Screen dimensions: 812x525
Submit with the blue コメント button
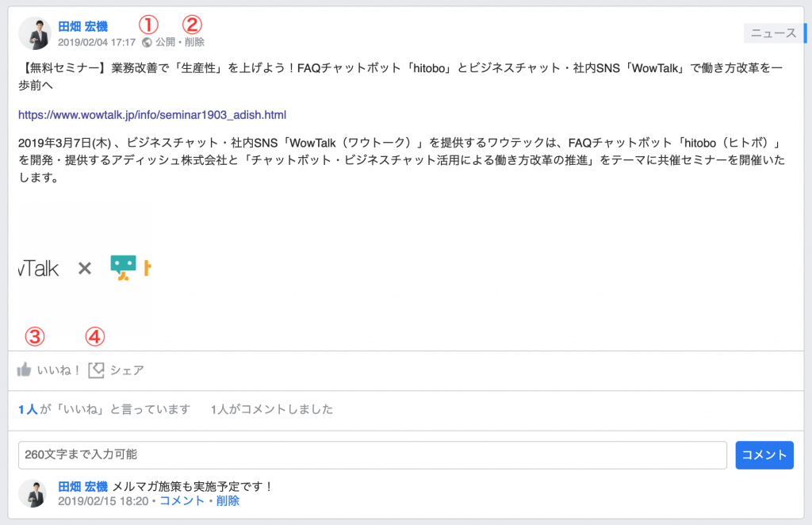[x=764, y=455]
